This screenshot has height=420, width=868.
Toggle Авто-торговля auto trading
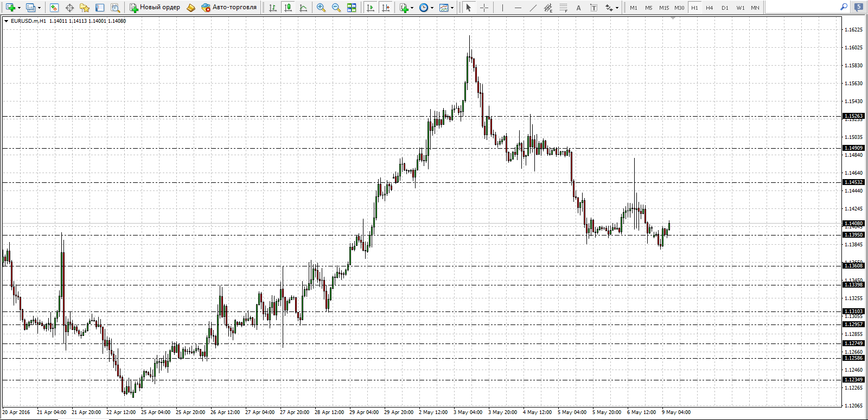pos(229,8)
